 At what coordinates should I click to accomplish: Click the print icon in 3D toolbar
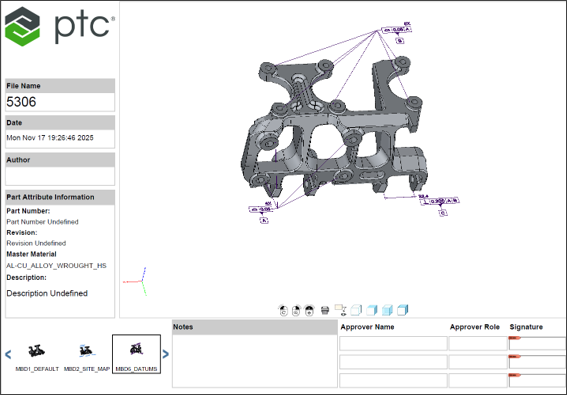(x=325, y=310)
